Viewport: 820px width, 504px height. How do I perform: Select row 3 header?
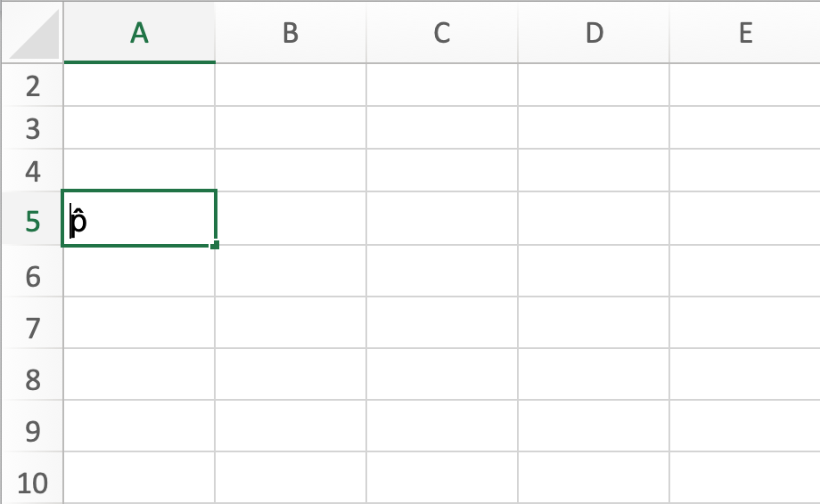pos(32,128)
